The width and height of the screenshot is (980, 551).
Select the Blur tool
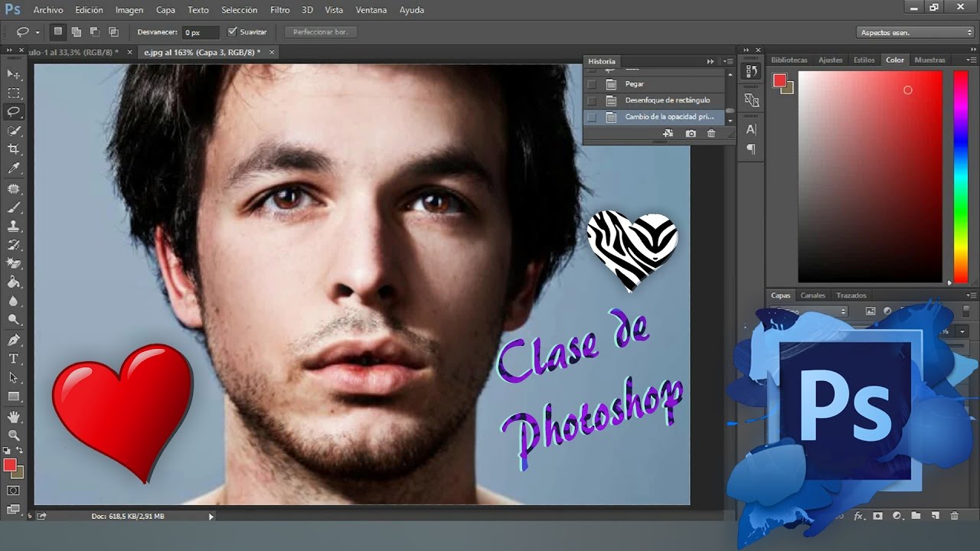tap(14, 302)
